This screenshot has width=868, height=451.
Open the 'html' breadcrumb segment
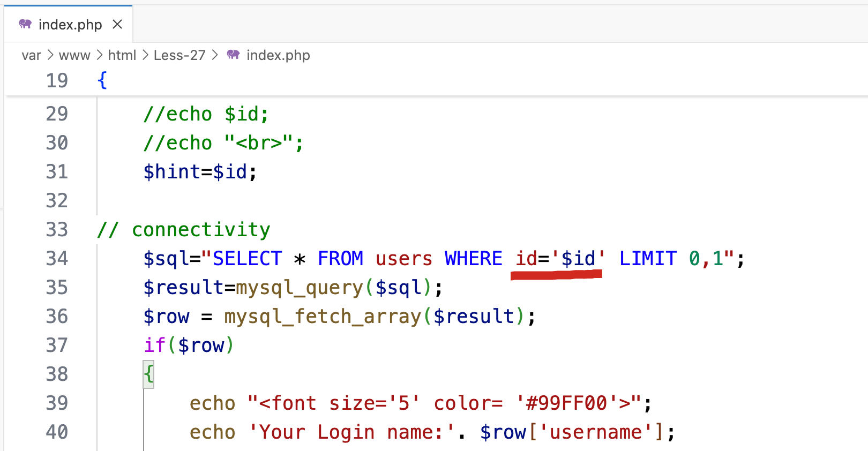click(122, 55)
